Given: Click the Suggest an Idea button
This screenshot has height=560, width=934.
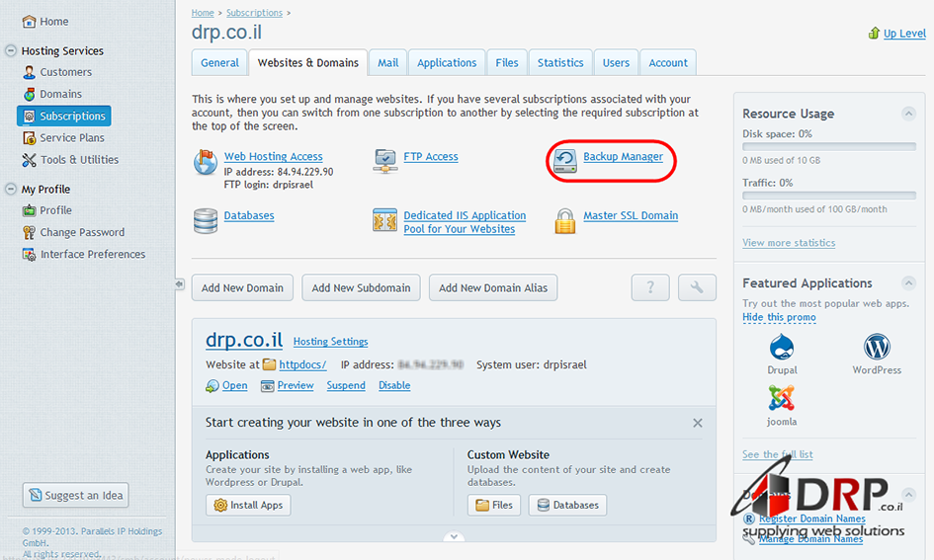Looking at the screenshot, I should click(76, 495).
